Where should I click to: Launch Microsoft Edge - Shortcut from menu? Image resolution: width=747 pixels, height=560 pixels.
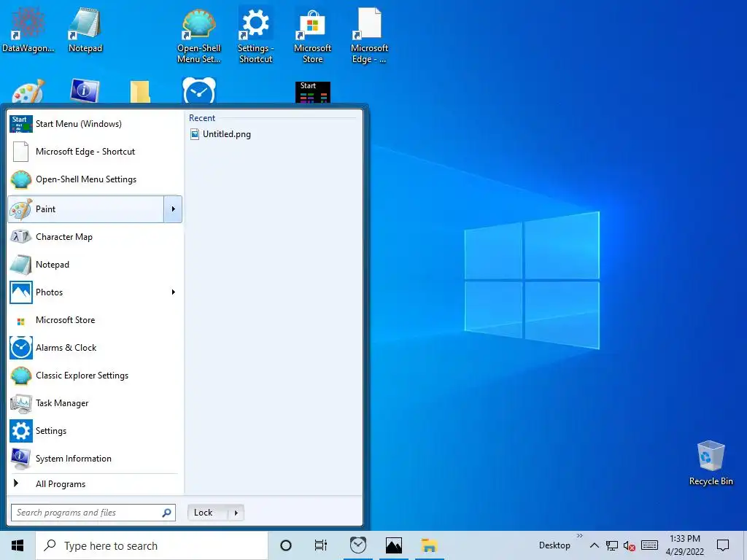click(x=95, y=152)
